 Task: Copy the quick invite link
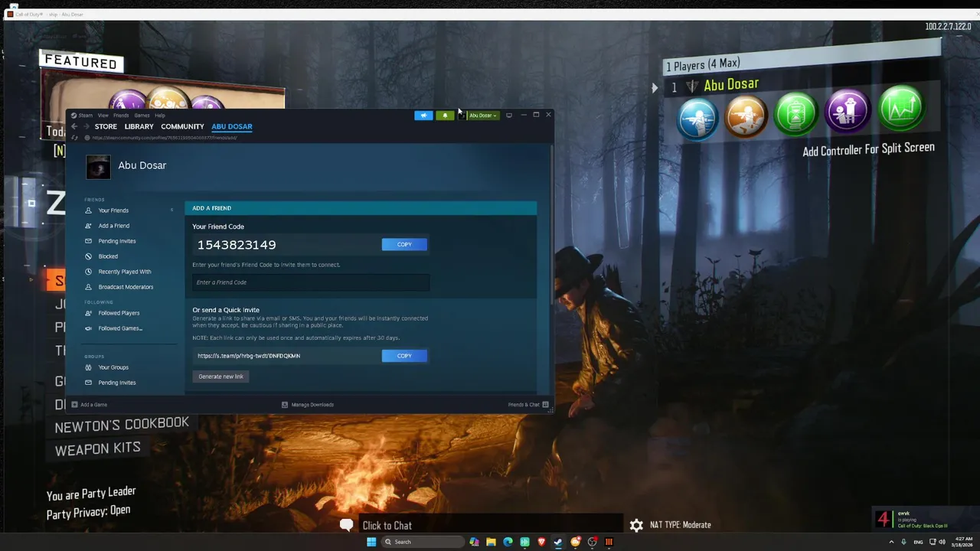404,355
